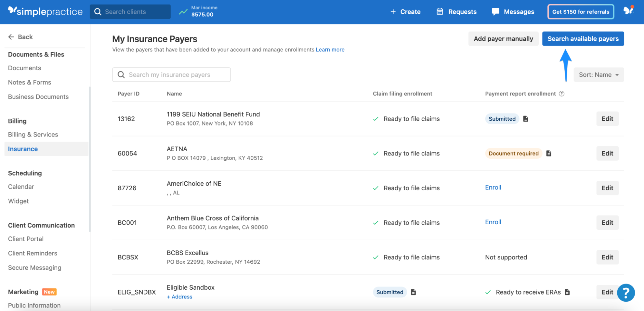
Task: Click the Back arrow in the sidebar
Action: click(12, 37)
